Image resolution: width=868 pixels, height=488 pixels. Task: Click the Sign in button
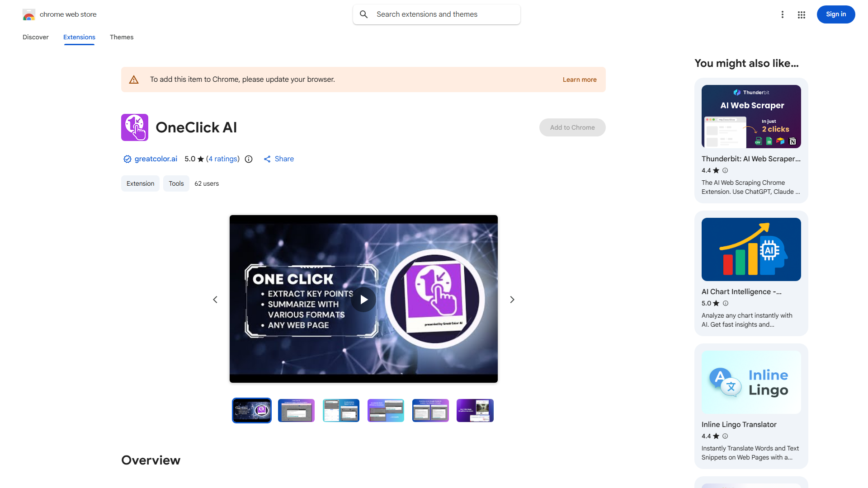(835, 14)
